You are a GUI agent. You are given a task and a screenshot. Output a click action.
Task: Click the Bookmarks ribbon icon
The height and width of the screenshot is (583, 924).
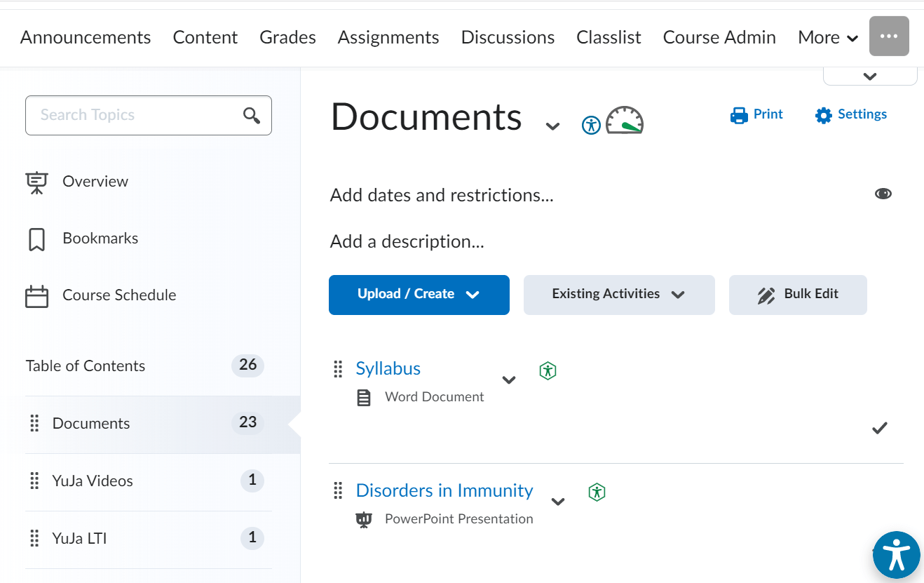coord(36,239)
